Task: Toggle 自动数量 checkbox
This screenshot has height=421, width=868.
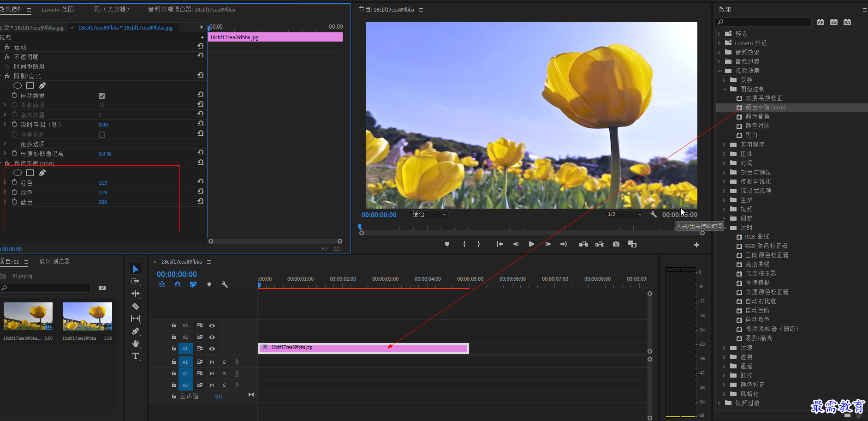Action: [102, 96]
